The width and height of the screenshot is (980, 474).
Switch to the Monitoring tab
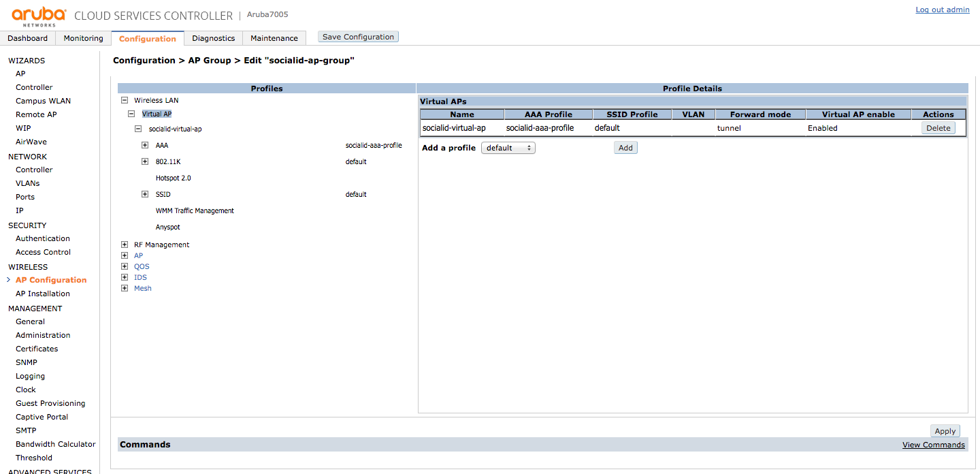(x=83, y=38)
